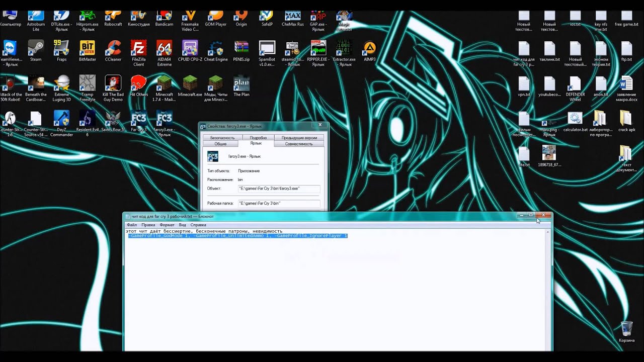644x362 pixels.
Task: Switch to Подробно tab in properties
Action: (258, 137)
